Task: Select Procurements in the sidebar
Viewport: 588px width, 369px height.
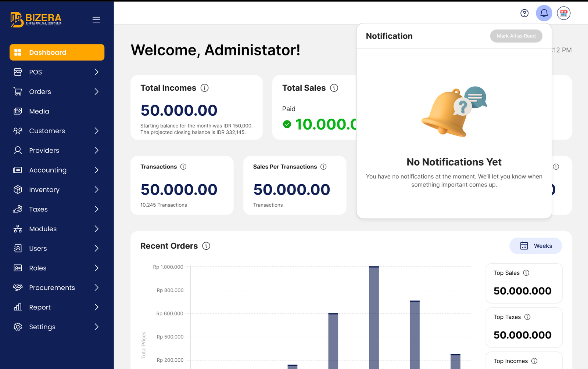Action: click(57, 287)
